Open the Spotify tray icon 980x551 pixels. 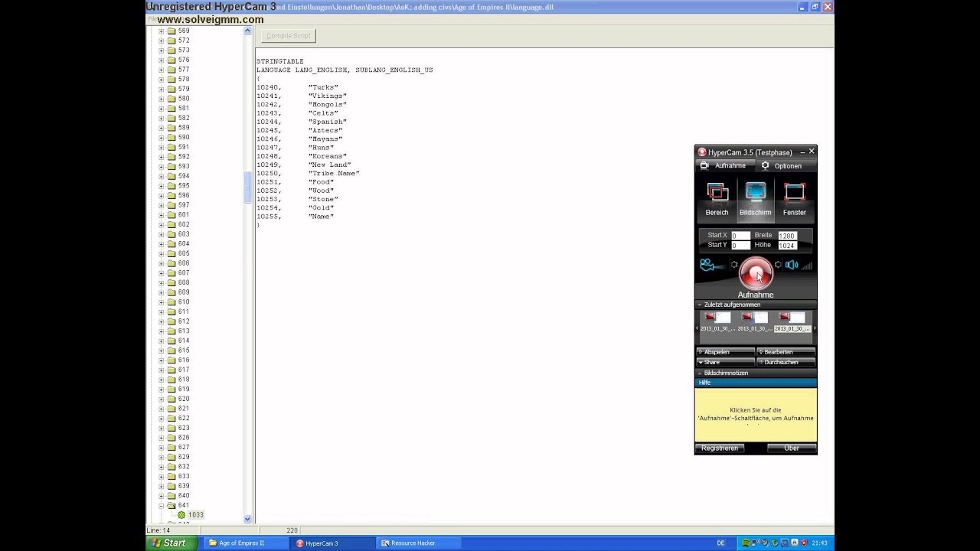coord(746,543)
